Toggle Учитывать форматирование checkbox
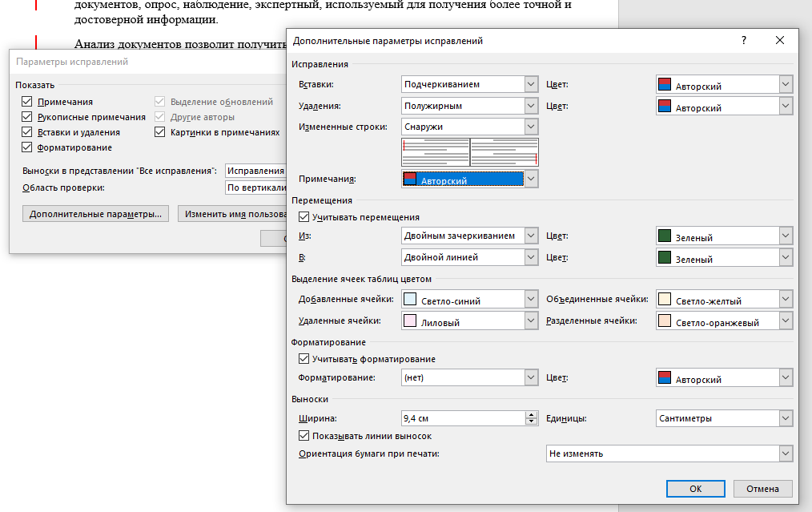Image resolution: width=812 pixels, height=512 pixels. pyautogui.click(x=303, y=359)
